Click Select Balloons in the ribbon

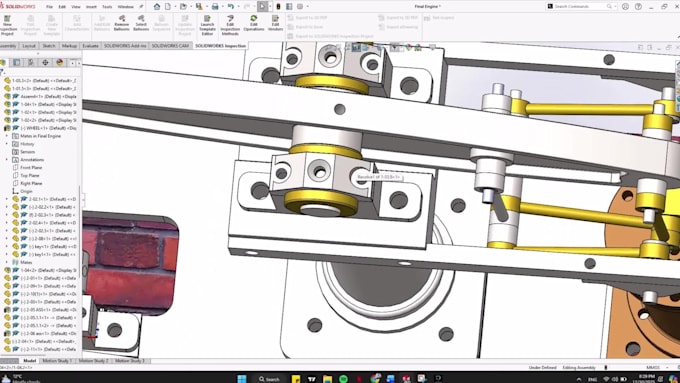click(141, 23)
